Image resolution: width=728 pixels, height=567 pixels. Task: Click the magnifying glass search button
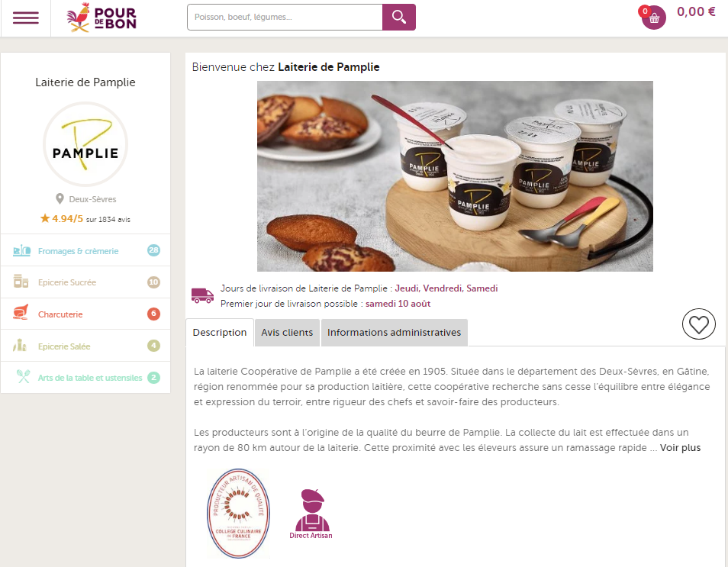399,18
